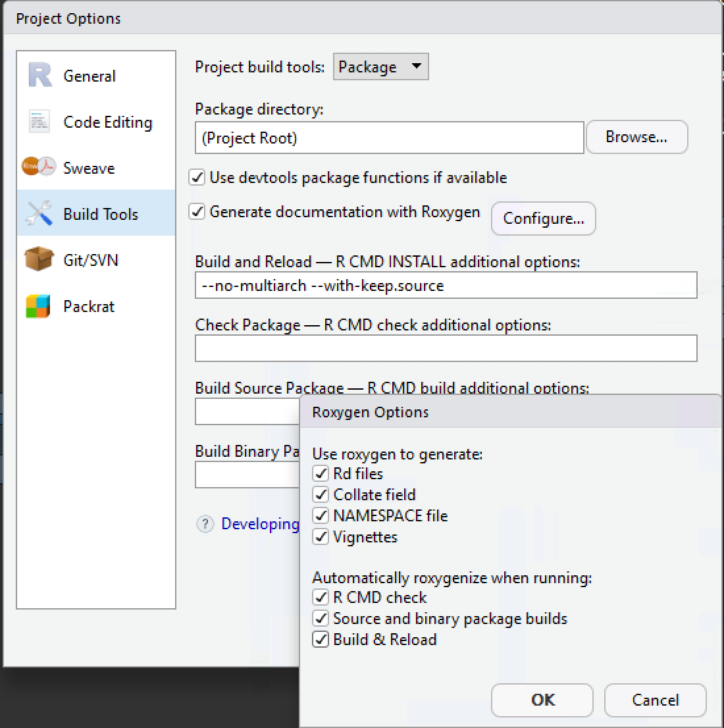The width and height of the screenshot is (724, 728).
Task: Click the Build Tools wrench icon
Action: point(39,213)
